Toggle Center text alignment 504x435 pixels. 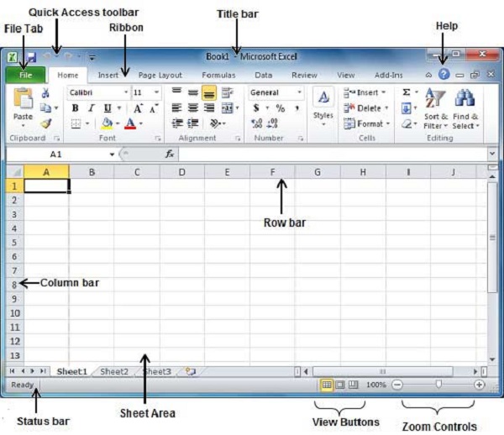pos(193,108)
